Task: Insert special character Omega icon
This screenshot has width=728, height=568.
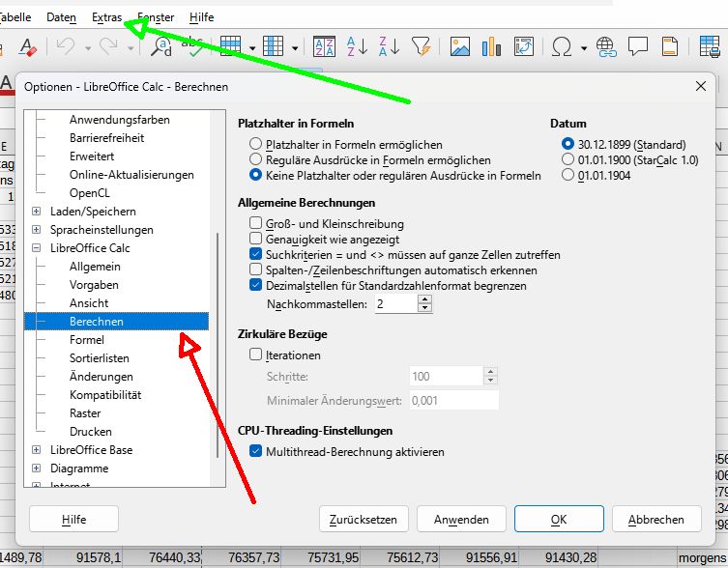Action: pos(562,47)
